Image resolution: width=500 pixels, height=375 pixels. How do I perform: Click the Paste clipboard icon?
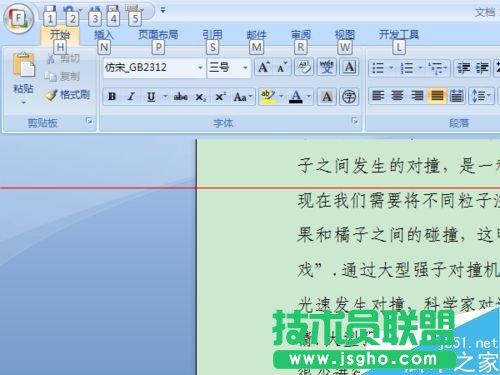[23, 65]
